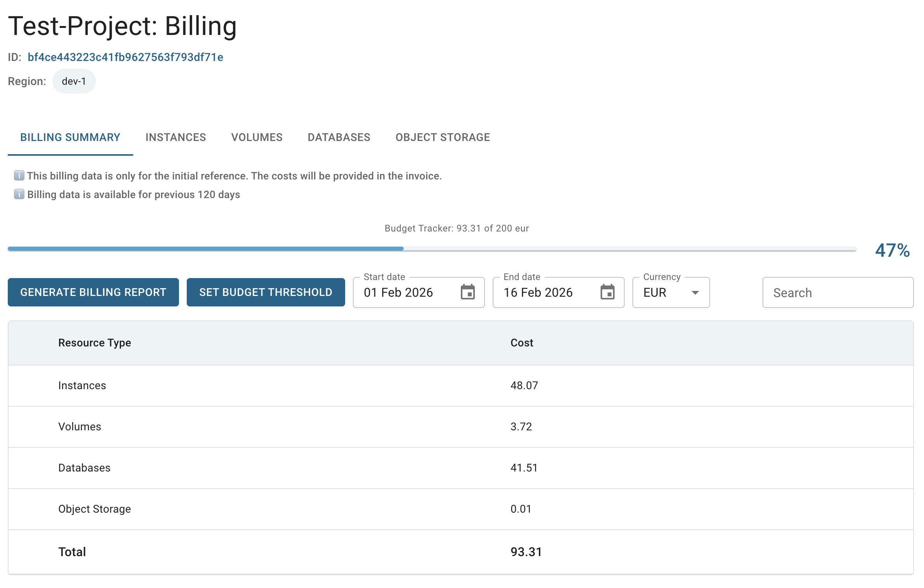Open the Object Storage tab
Image resolution: width=924 pixels, height=588 pixels.
coord(443,137)
